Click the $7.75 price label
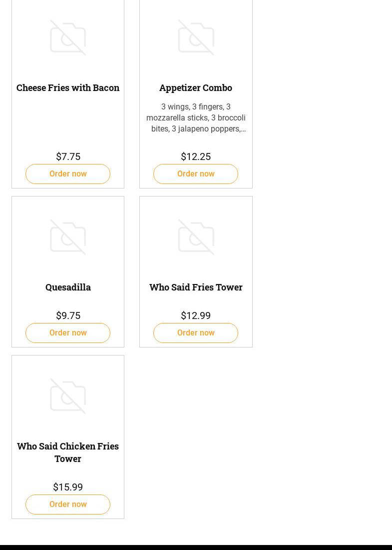The width and height of the screenshot is (392, 550). [68, 156]
